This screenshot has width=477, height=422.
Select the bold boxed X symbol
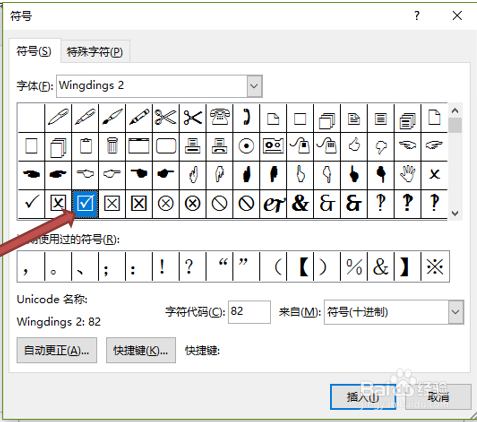point(139,203)
